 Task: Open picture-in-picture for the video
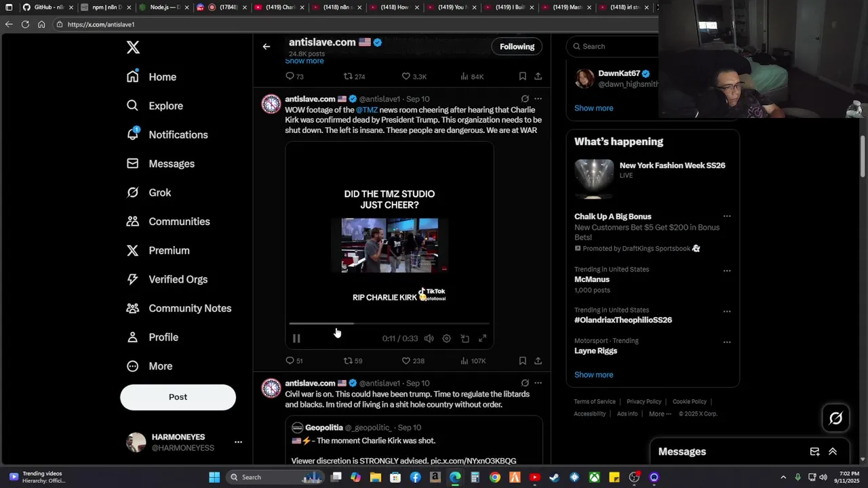[465, 338]
